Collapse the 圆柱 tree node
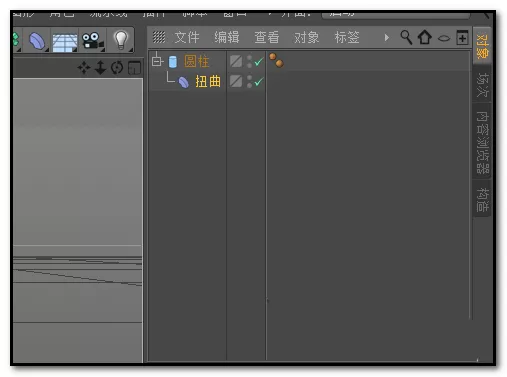507x377 pixels. click(x=157, y=61)
